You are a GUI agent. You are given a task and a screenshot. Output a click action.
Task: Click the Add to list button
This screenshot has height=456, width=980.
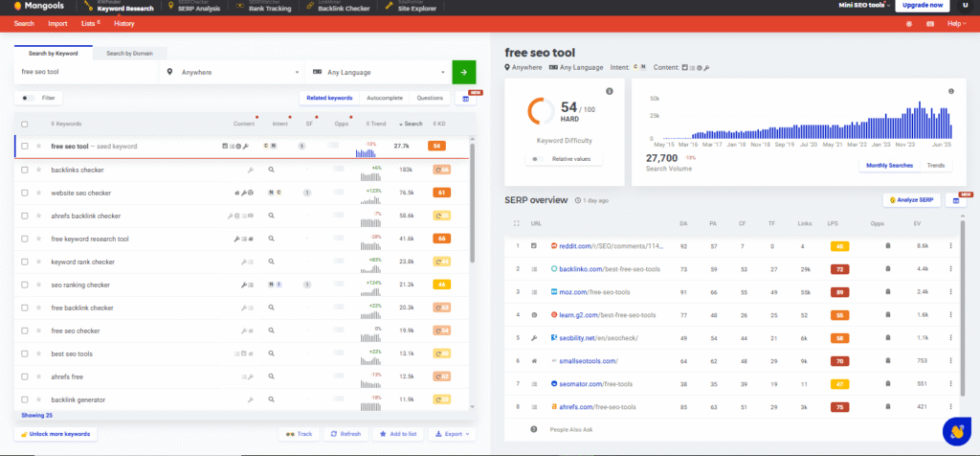[398, 433]
